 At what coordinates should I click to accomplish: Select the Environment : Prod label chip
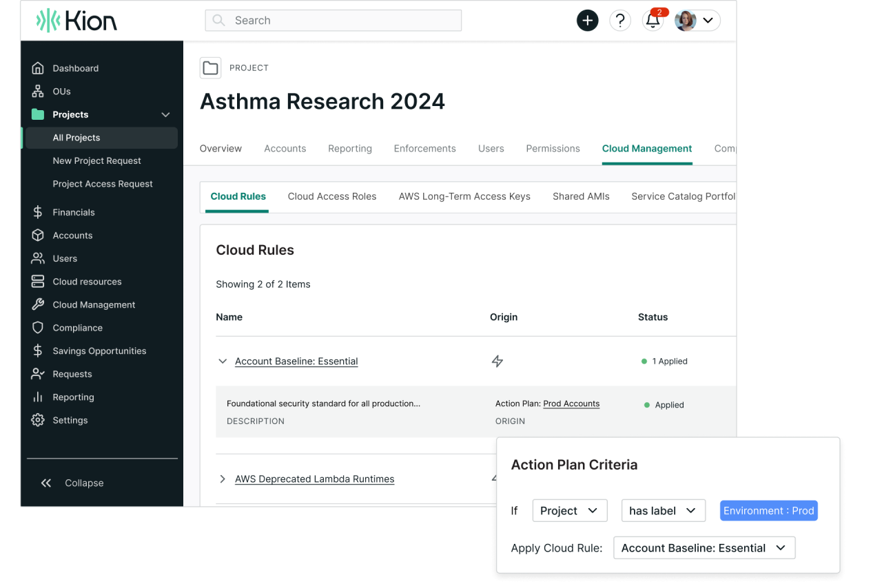[x=768, y=510]
